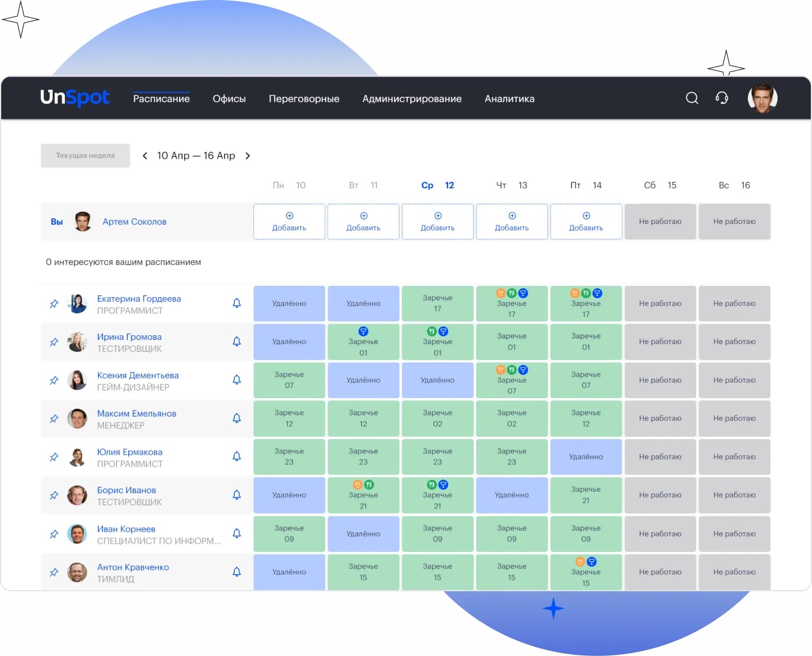Click Антон Кравченко avatar
This screenshot has width=812, height=656.
(77, 572)
